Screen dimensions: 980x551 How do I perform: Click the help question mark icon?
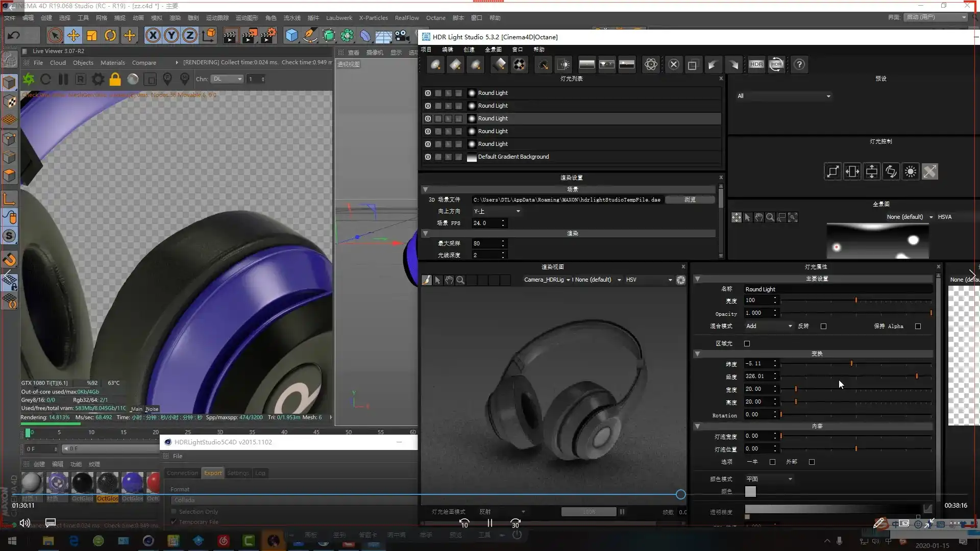(x=799, y=65)
